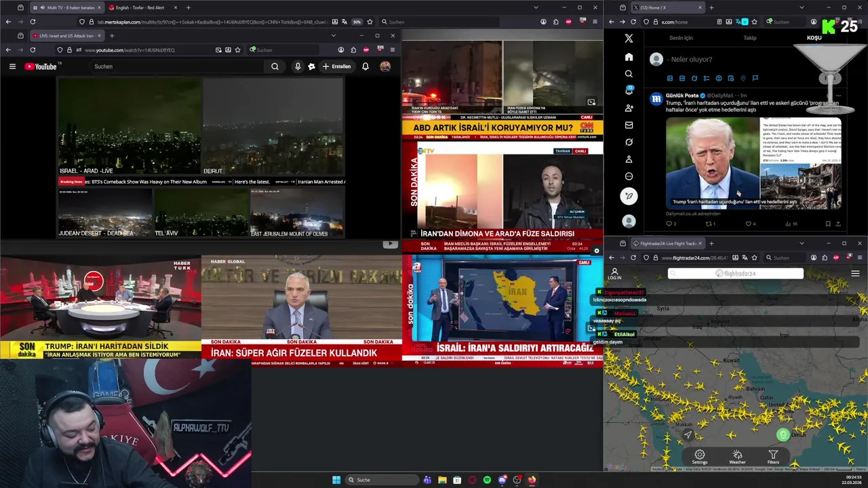This screenshot has width=868, height=488.
Task: Open X messages envelope icon
Action: [x=629, y=125]
